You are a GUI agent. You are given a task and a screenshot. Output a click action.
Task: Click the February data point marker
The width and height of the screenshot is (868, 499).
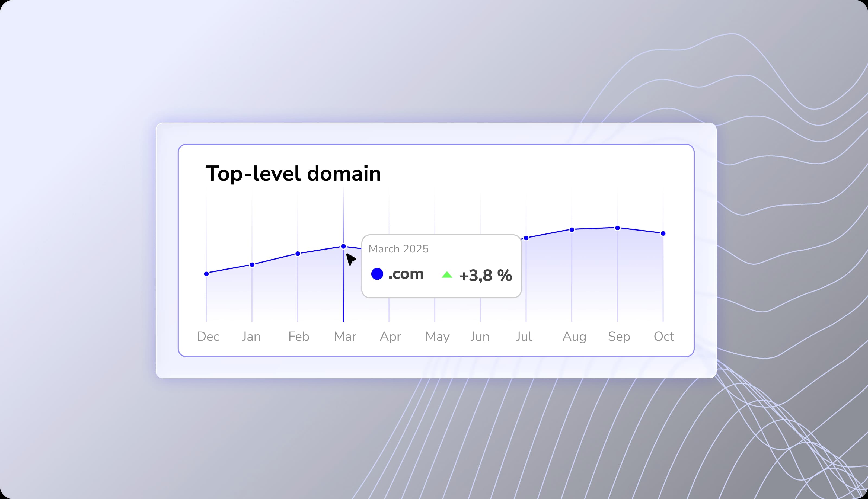click(298, 254)
